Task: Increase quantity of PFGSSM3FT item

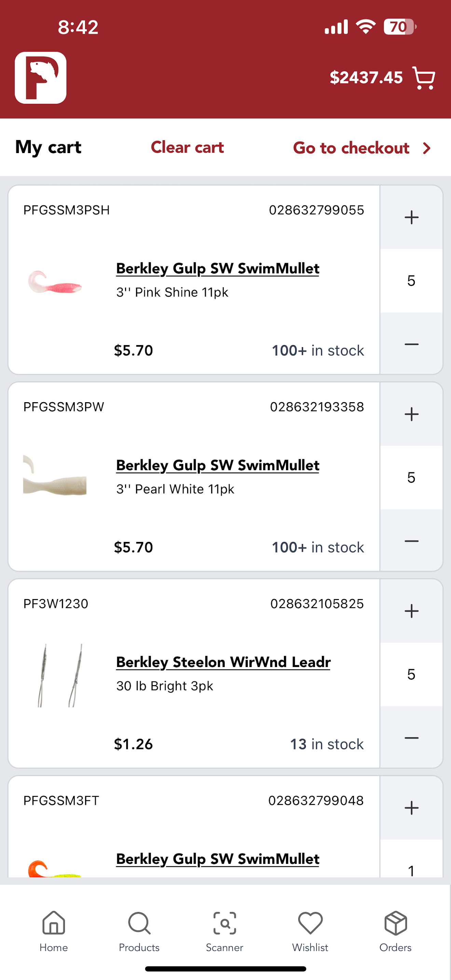Action: tap(411, 808)
